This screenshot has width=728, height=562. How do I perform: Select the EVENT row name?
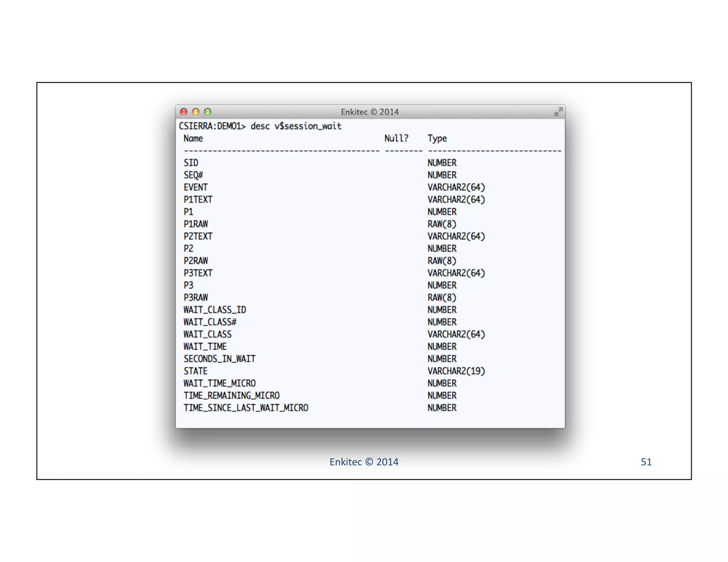tap(196, 187)
